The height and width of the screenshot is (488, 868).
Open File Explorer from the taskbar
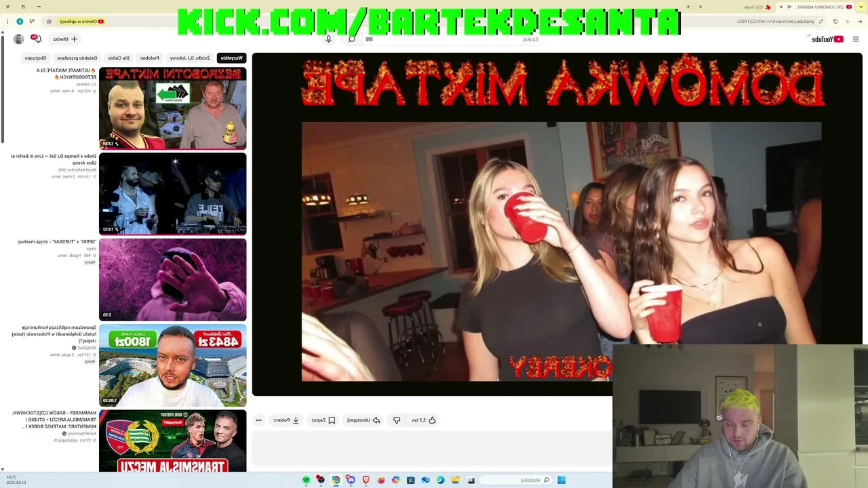456,481
